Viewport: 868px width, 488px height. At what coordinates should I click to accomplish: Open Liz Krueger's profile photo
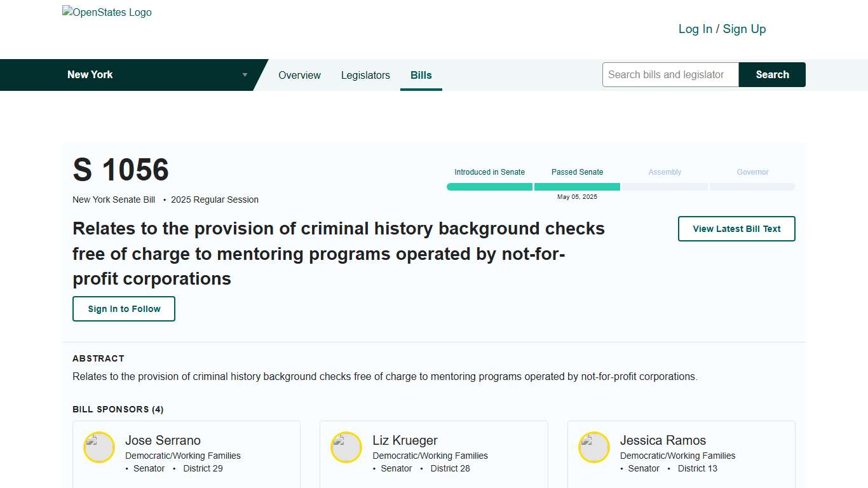tap(346, 447)
